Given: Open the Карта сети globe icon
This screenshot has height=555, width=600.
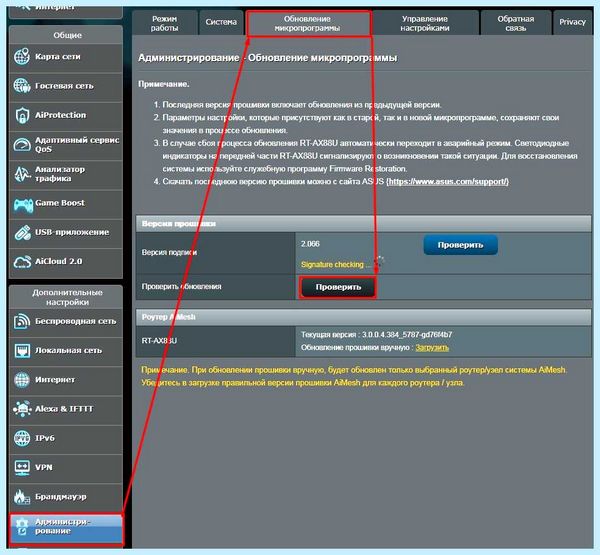Looking at the screenshot, I should point(22,57).
